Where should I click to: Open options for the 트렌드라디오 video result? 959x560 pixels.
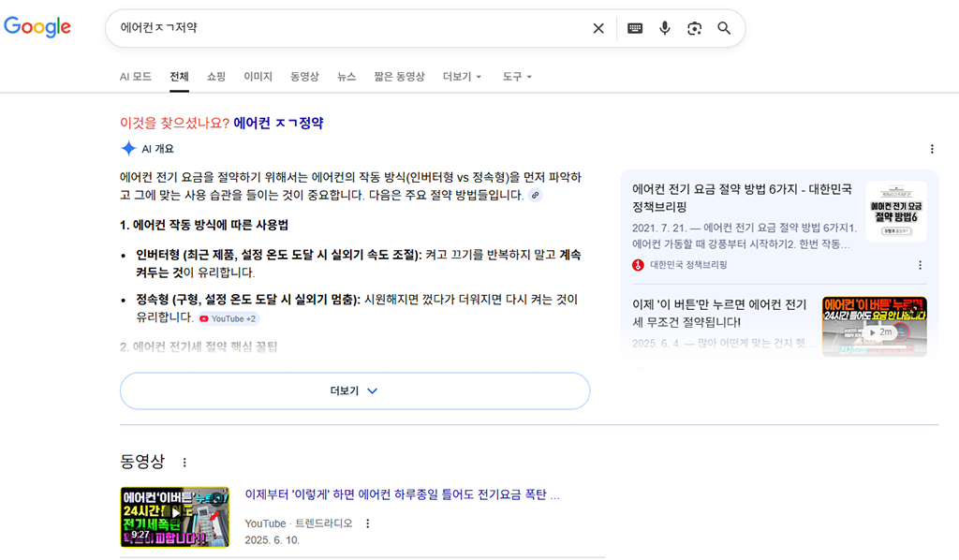367,523
